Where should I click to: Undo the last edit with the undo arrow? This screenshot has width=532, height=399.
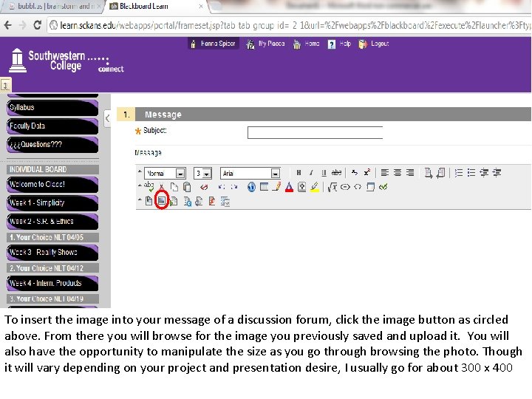point(221,187)
